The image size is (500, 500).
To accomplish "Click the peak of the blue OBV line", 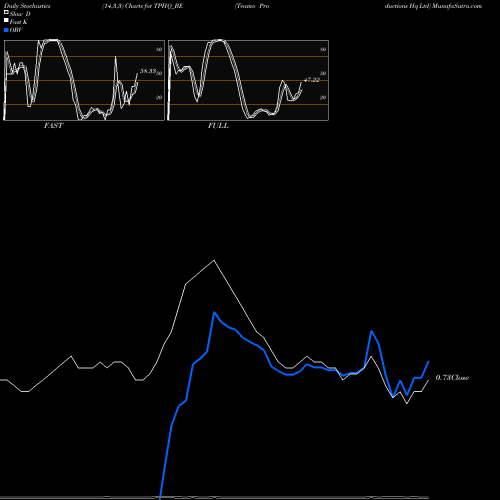I will pos(214,312).
